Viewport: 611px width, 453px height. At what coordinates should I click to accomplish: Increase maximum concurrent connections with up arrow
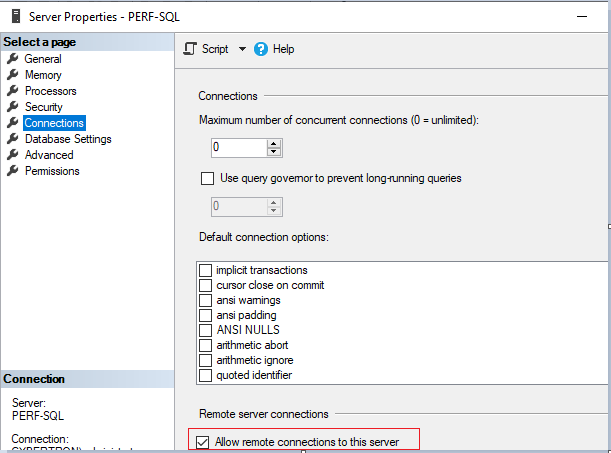(x=274, y=143)
